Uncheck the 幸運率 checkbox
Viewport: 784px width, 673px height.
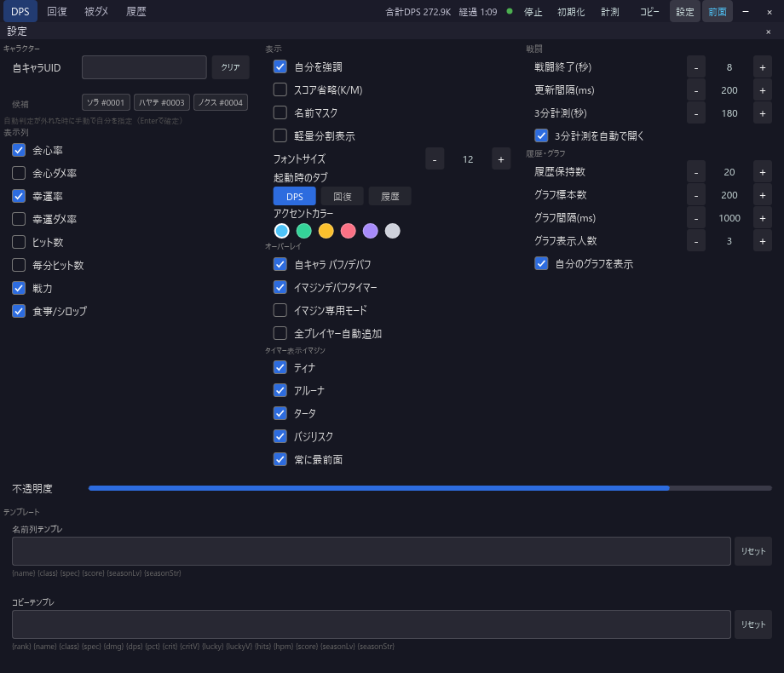[19, 196]
